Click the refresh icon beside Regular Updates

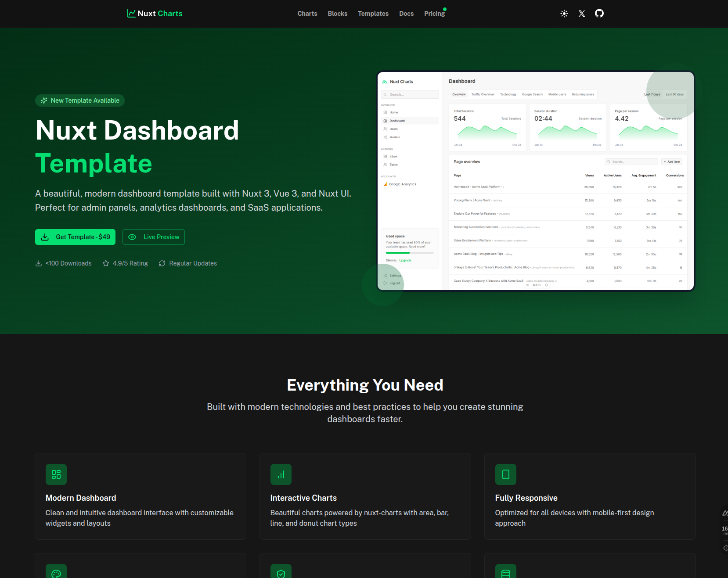pyautogui.click(x=162, y=263)
